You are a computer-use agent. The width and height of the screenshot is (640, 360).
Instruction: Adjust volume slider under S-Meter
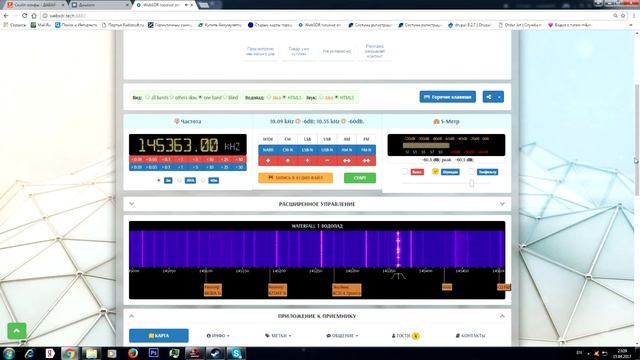coord(471,183)
